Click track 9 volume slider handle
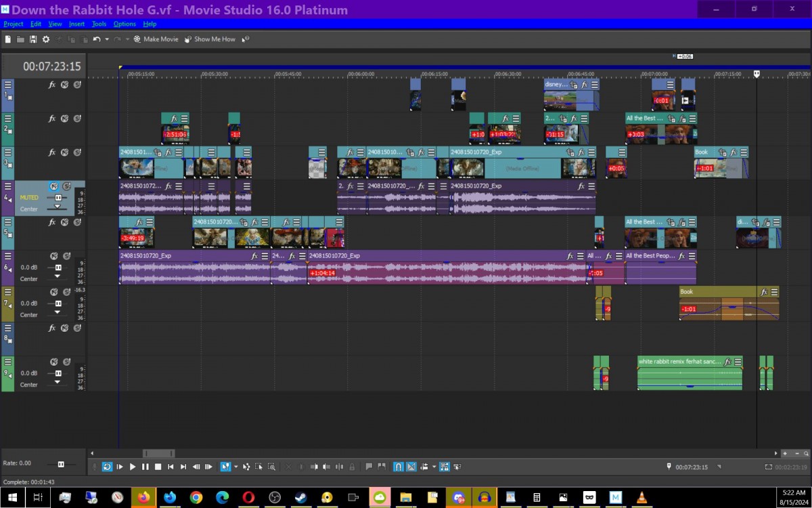The image size is (812, 508). (58, 373)
